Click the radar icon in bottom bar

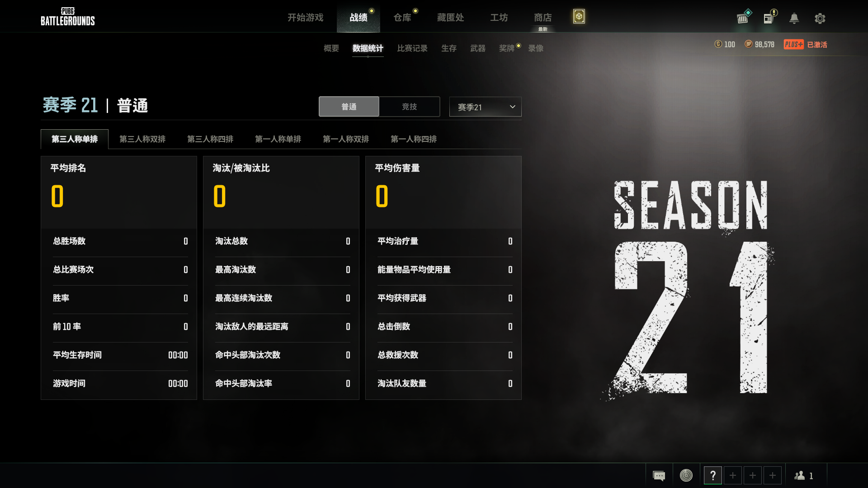(686, 475)
